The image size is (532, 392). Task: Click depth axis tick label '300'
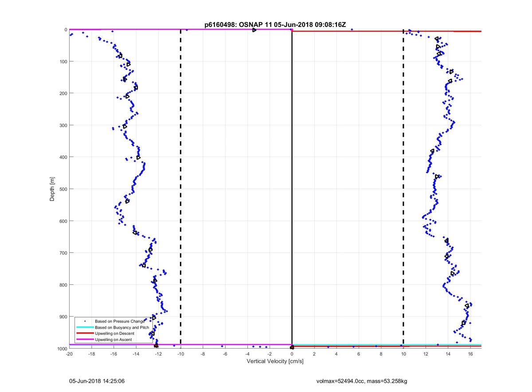tap(63, 125)
